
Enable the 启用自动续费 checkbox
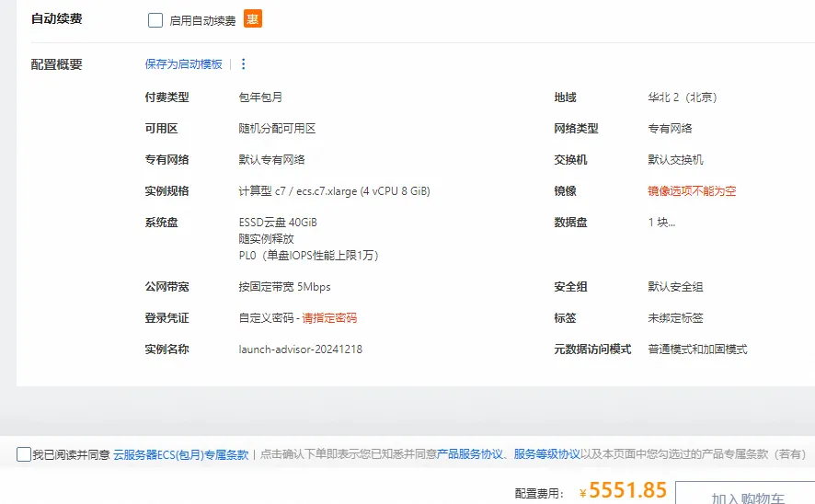tap(155, 20)
